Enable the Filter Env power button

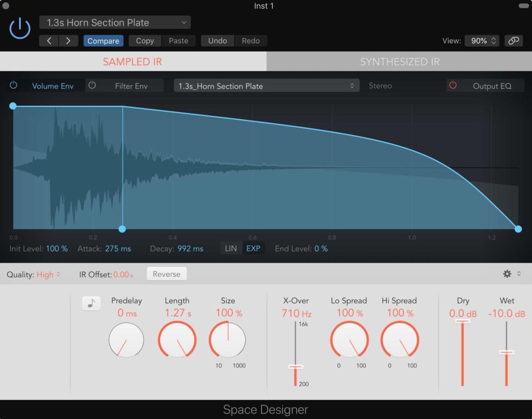tap(92, 86)
